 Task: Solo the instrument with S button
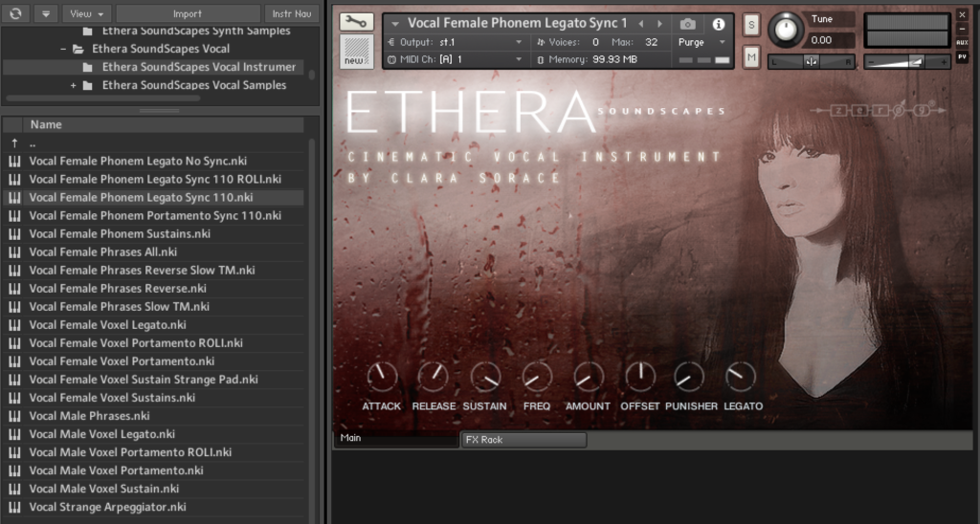751,25
